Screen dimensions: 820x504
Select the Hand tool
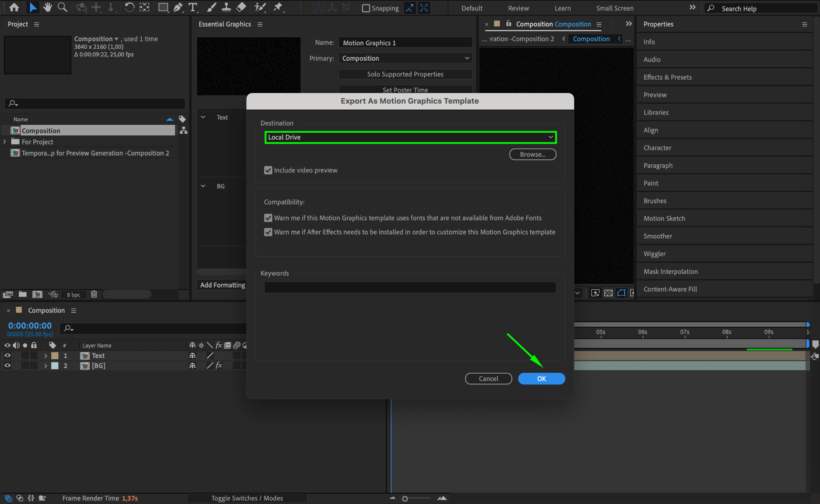point(48,7)
